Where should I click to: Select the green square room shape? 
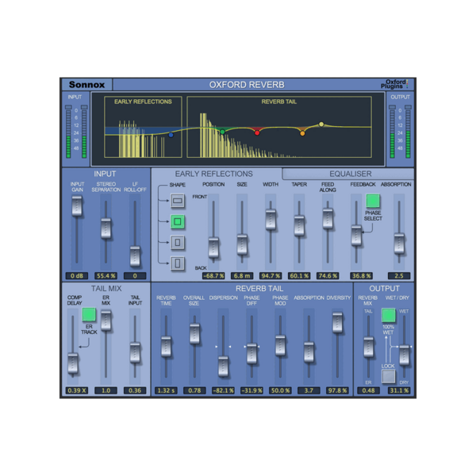(x=178, y=221)
